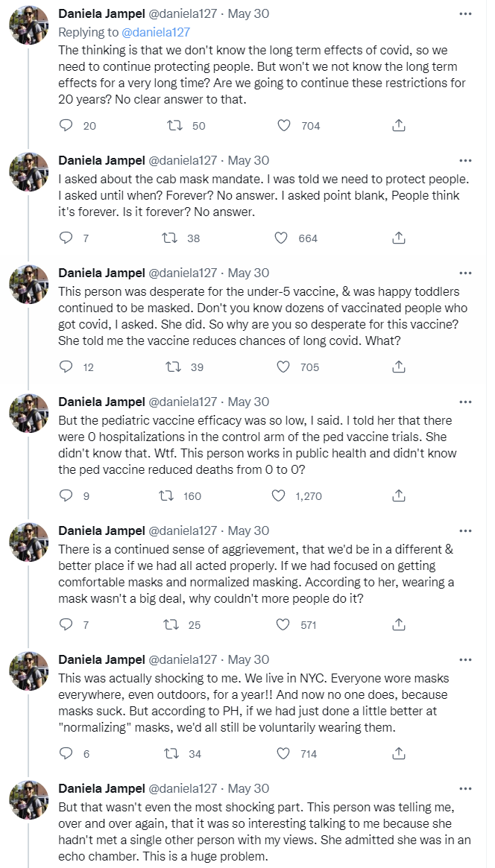Reply to the under-5 vaccine tweet
Screen dimensions: 495x868
coord(66,367)
